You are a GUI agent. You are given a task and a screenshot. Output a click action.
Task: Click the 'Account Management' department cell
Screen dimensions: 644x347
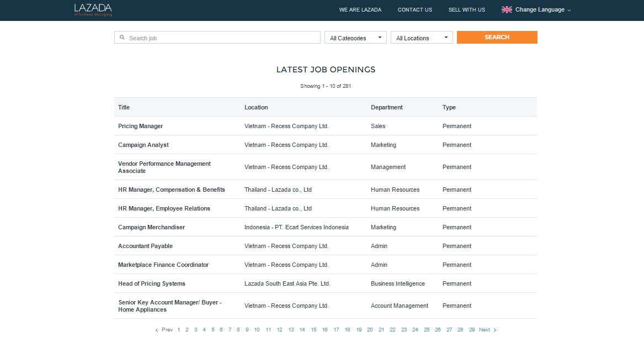(x=399, y=306)
